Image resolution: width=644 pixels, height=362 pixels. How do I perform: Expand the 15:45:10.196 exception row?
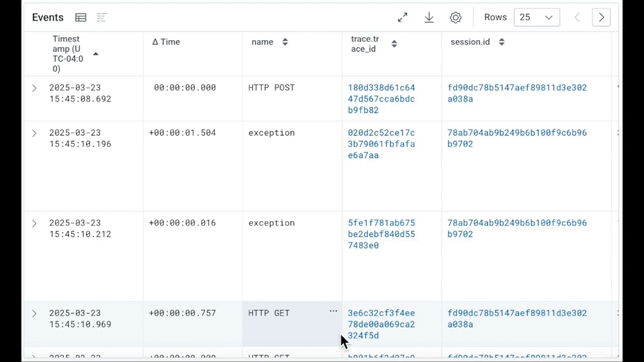[x=35, y=133]
